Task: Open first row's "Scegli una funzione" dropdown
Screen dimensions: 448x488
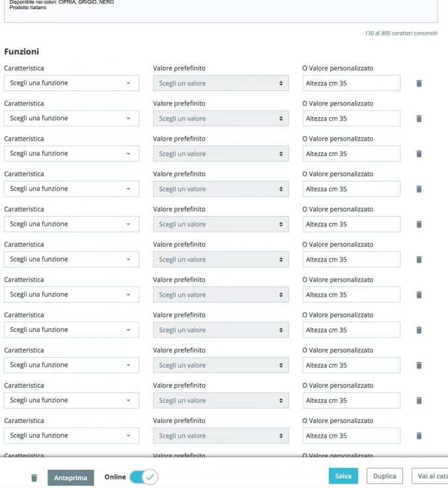Action: pyautogui.click(x=71, y=83)
